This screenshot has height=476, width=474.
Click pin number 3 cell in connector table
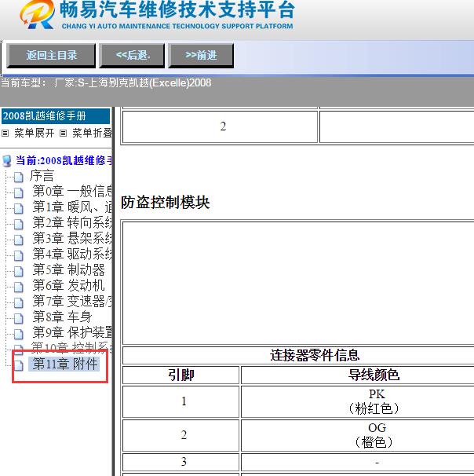(x=181, y=463)
